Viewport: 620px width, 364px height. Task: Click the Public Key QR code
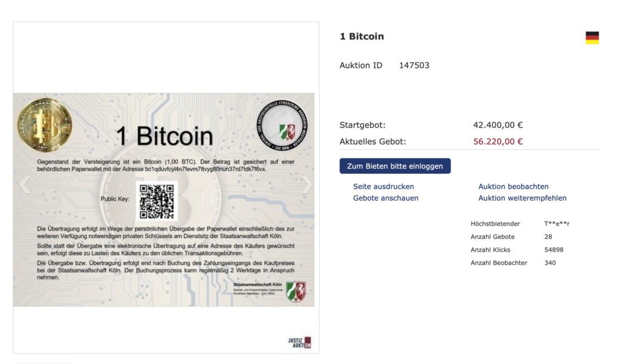pyautogui.click(x=157, y=201)
